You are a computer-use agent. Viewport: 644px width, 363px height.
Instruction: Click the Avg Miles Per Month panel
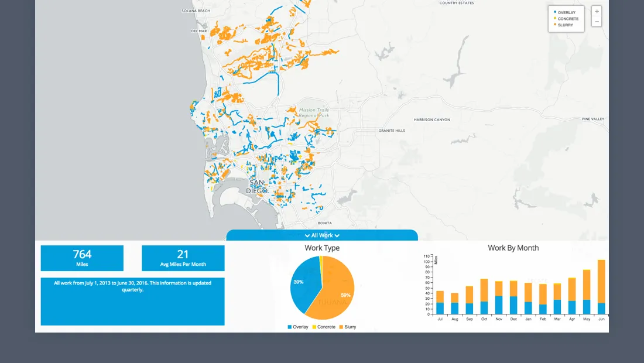coord(183,258)
